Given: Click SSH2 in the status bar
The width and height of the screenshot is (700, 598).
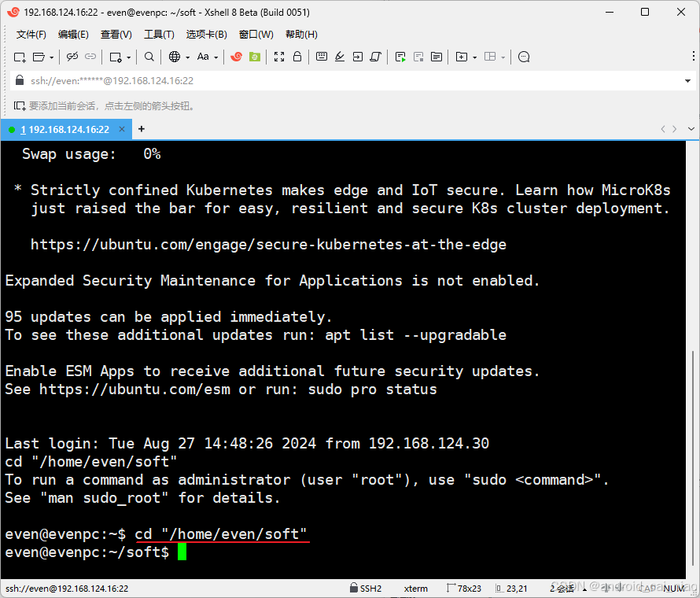Looking at the screenshot, I should click(x=366, y=589).
